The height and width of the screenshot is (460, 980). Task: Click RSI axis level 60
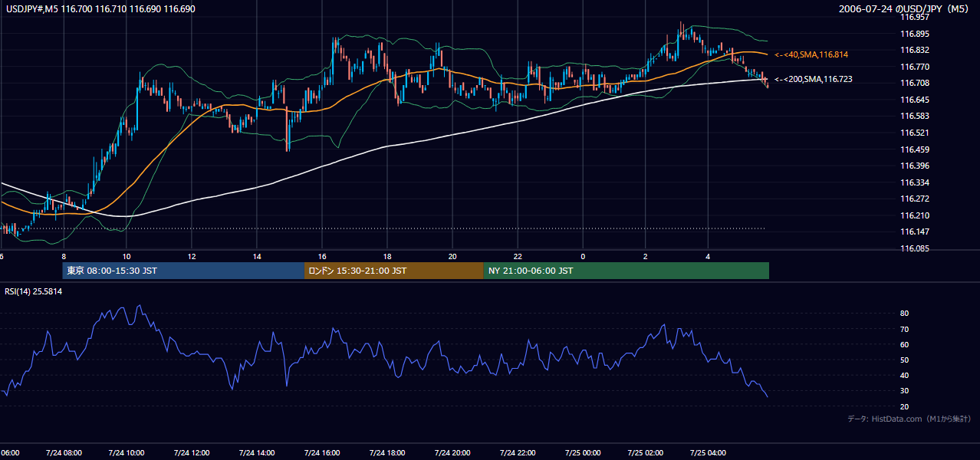pyautogui.click(x=905, y=344)
